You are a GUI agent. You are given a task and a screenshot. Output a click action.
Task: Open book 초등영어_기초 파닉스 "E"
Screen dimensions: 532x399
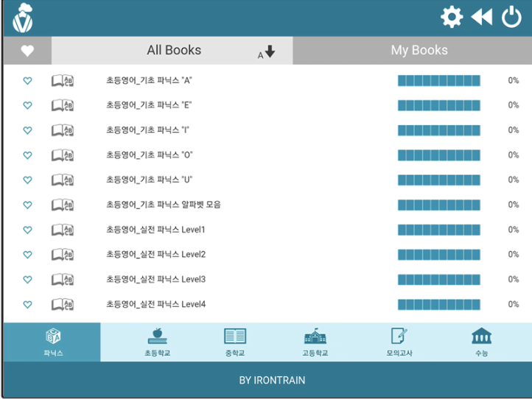(x=149, y=105)
